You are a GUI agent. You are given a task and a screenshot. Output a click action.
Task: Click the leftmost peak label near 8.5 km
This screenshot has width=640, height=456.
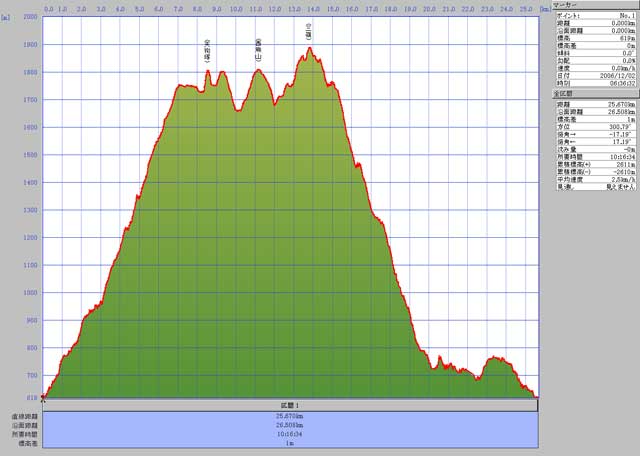(207, 50)
